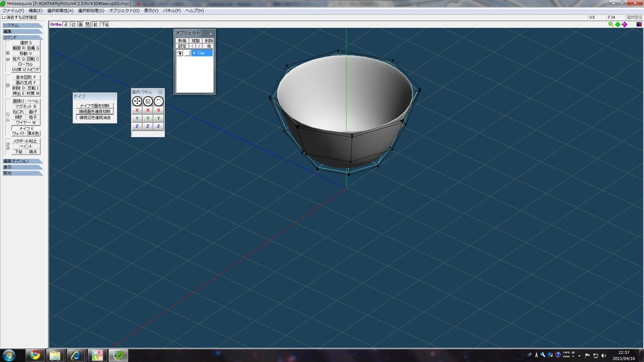
Task: Open Google Chrome from the taskbar
Action: pyautogui.click(x=35, y=355)
